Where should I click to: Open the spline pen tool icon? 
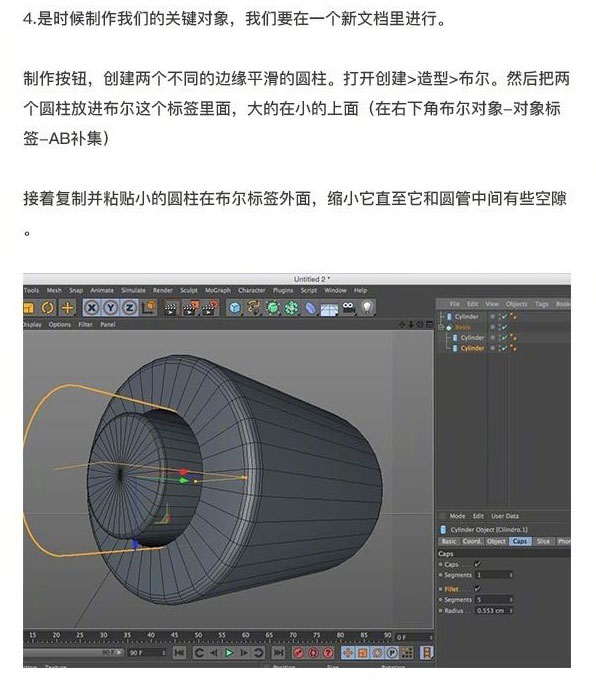(x=253, y=308)
